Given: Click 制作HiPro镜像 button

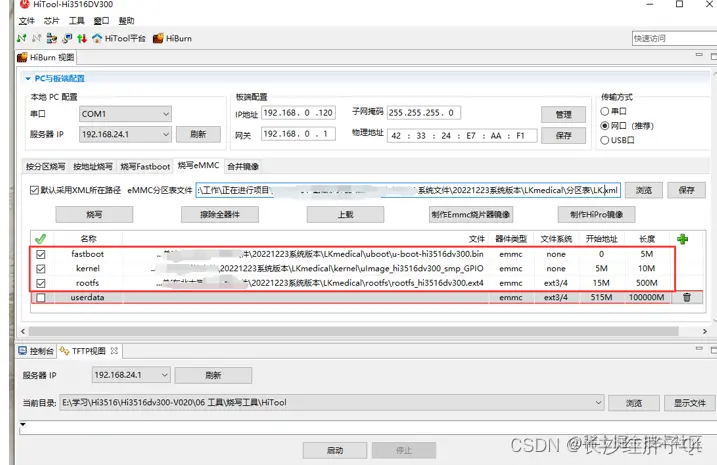Looking at the screenshot, I should pos(596,214).
